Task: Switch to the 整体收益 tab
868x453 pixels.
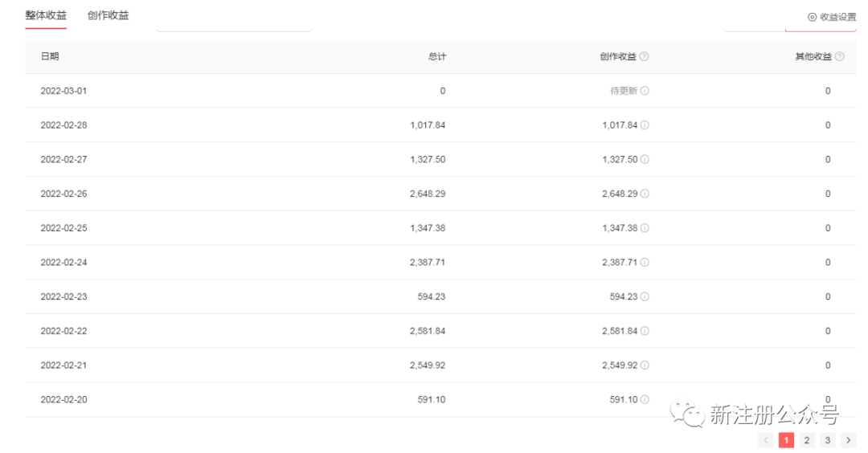Action: click(46, 15)
